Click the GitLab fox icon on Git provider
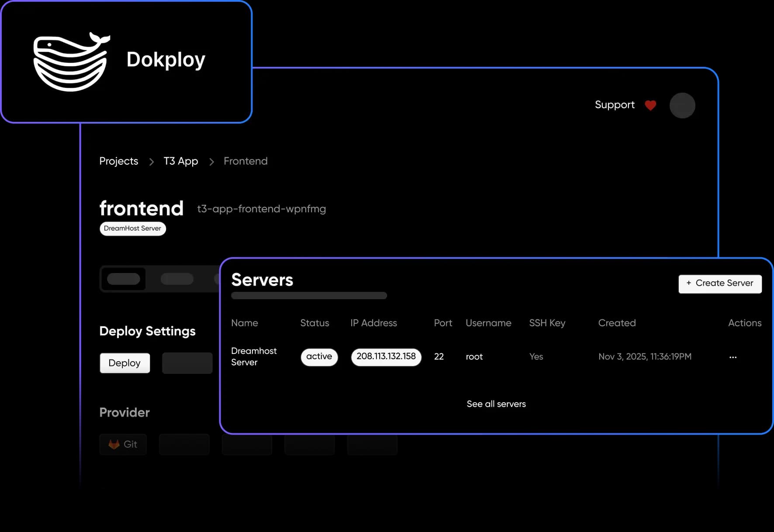 [114, 444]
